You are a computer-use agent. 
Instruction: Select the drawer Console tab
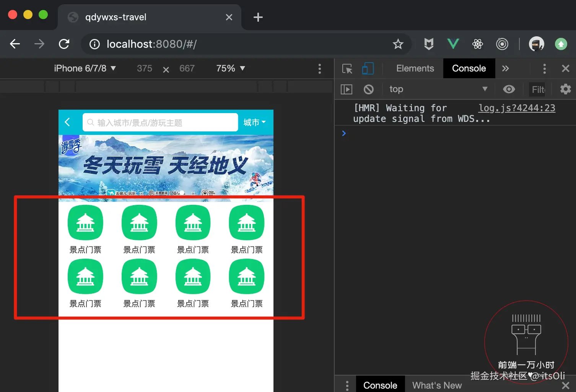tap(380, 385)
